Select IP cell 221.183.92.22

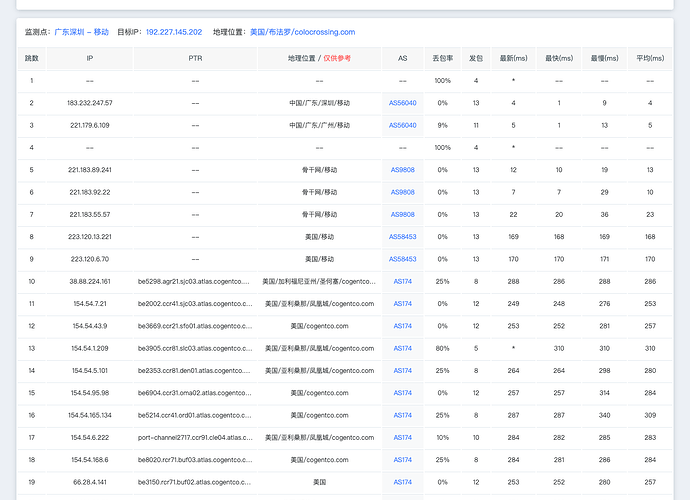coord(90,192)
